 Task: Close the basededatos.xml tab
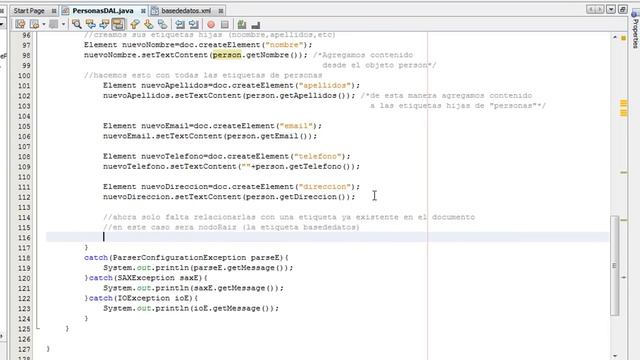(221, 11)
